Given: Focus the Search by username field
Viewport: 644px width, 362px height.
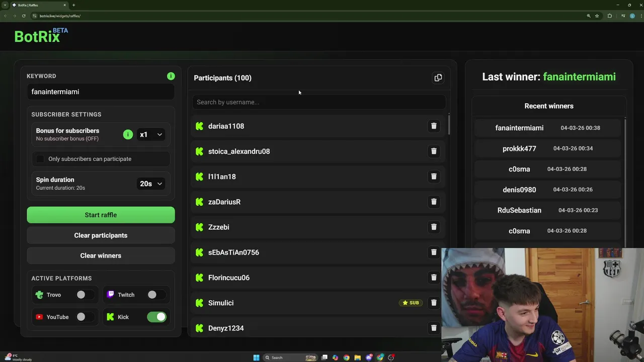Looking at the screenshot, I should pyautogui.click(x=318, y=102).
